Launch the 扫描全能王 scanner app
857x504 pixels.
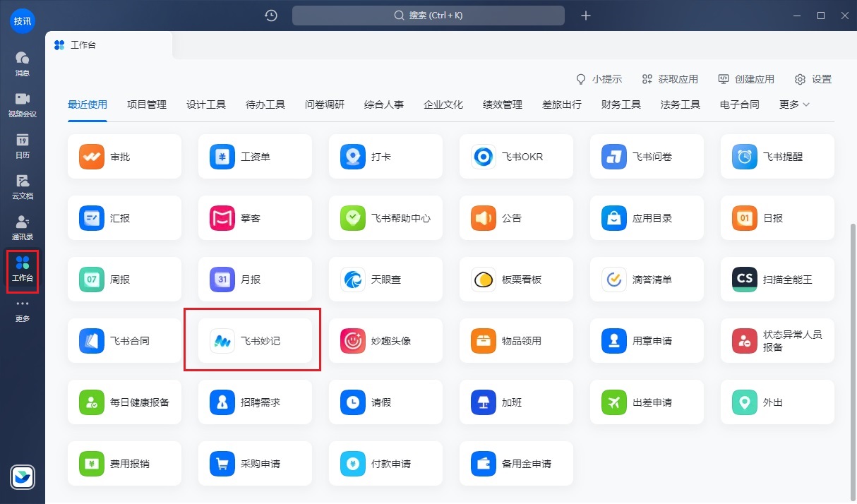point(777,279)
